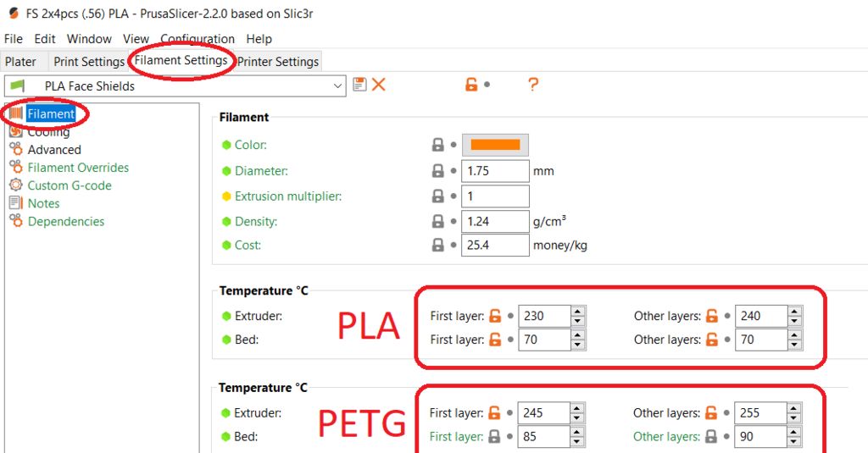The image size is (868, 453).
Task: Click the orange question mark help icon
Action: (532, 84)
